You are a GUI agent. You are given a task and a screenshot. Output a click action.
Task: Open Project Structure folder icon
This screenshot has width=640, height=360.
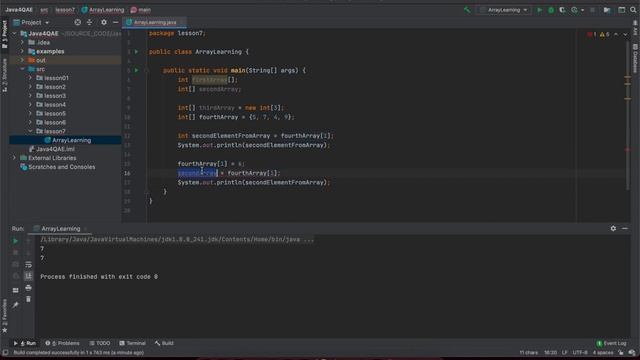pos(607,10)
